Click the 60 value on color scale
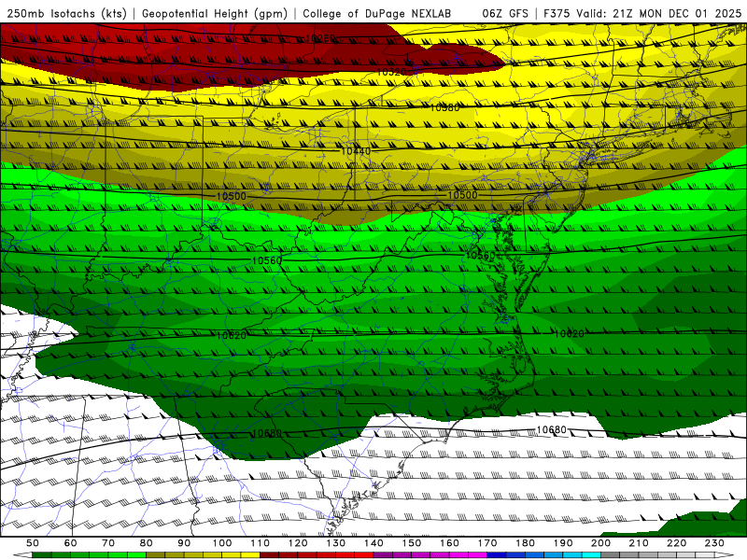 (71, 543)
